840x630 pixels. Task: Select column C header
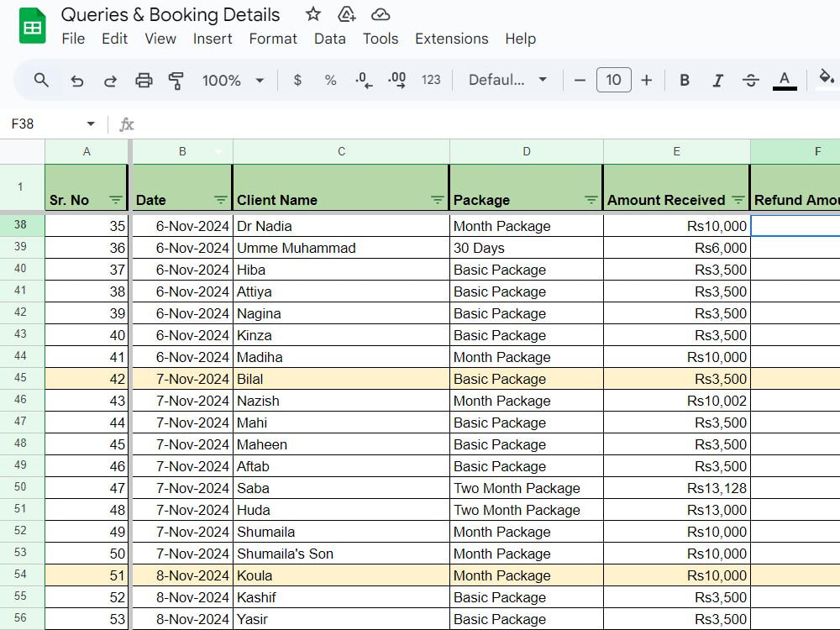(341, 151)
